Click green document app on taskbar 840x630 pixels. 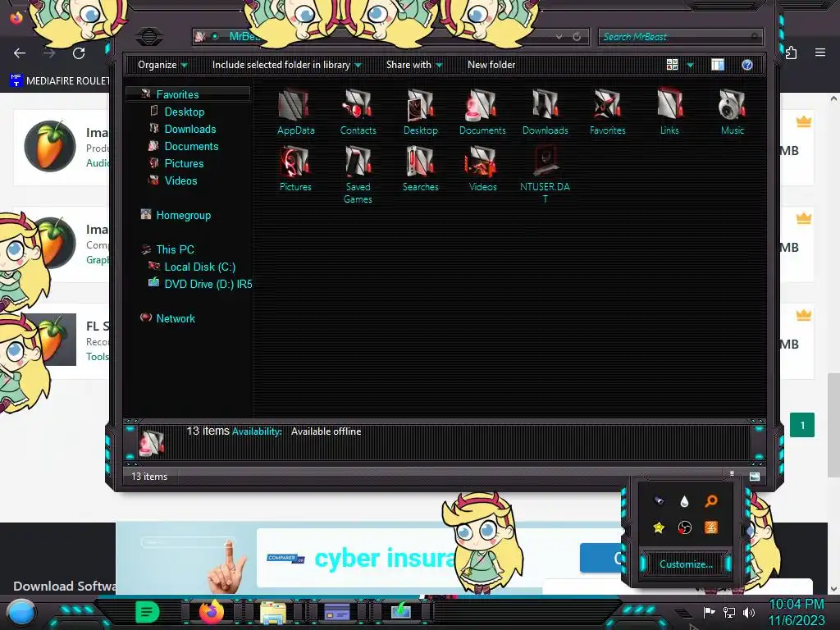pyautogui.click(x=147, y=612)
